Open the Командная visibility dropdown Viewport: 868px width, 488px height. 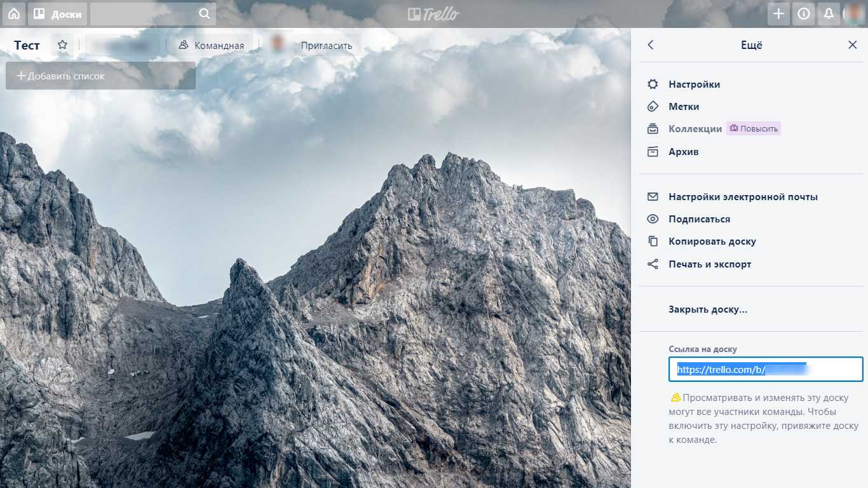tap(212, 45)
